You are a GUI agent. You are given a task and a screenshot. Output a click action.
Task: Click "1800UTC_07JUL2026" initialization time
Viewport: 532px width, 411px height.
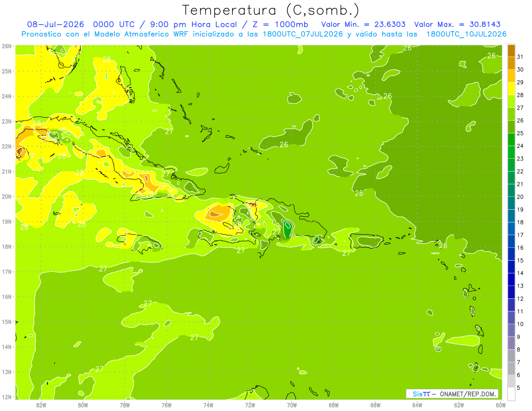(x=303, y=34)
